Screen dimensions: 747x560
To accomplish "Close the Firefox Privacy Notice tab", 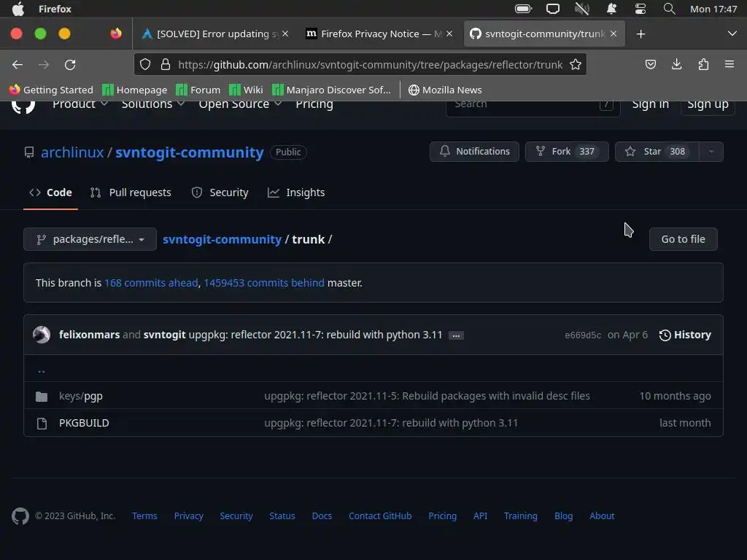I will pyautogui.click(x=449, y=34).
